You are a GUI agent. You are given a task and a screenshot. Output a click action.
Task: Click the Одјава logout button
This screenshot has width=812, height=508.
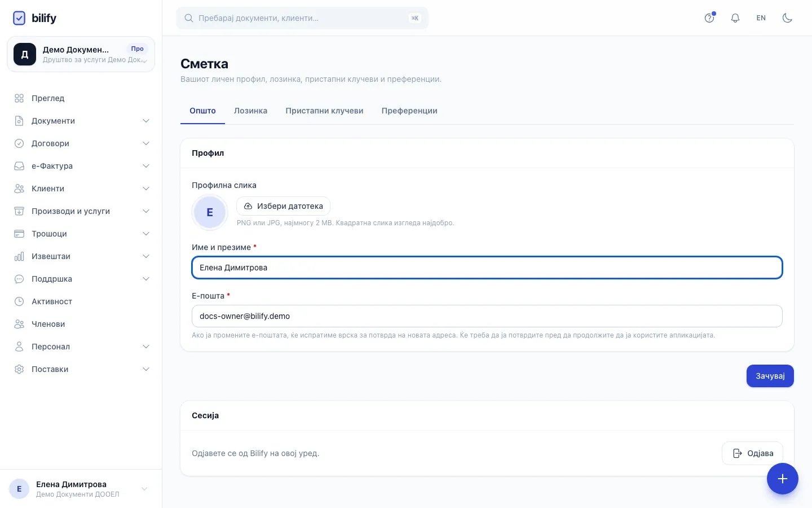point(752,453)
